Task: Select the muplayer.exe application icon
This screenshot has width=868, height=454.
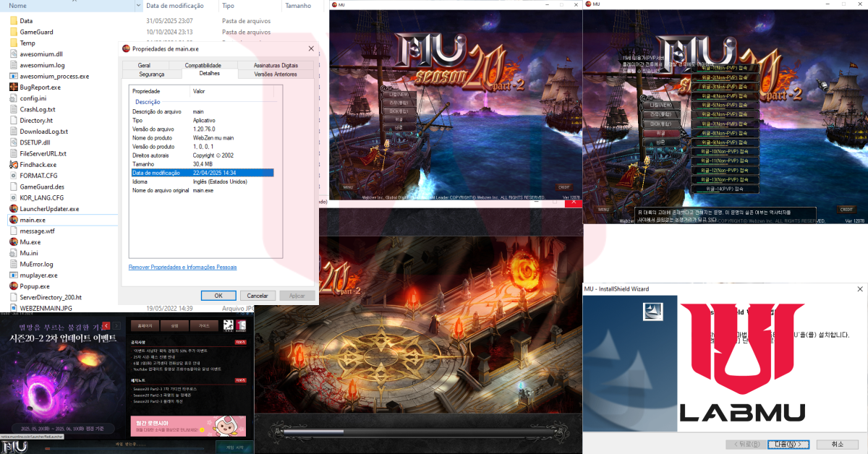Action: pyautogui.click(x=14, y=275)
